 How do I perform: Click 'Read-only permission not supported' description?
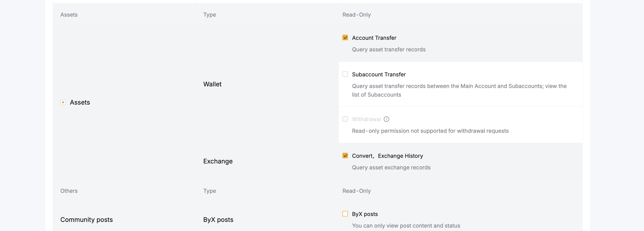click(x=430, y=131)
